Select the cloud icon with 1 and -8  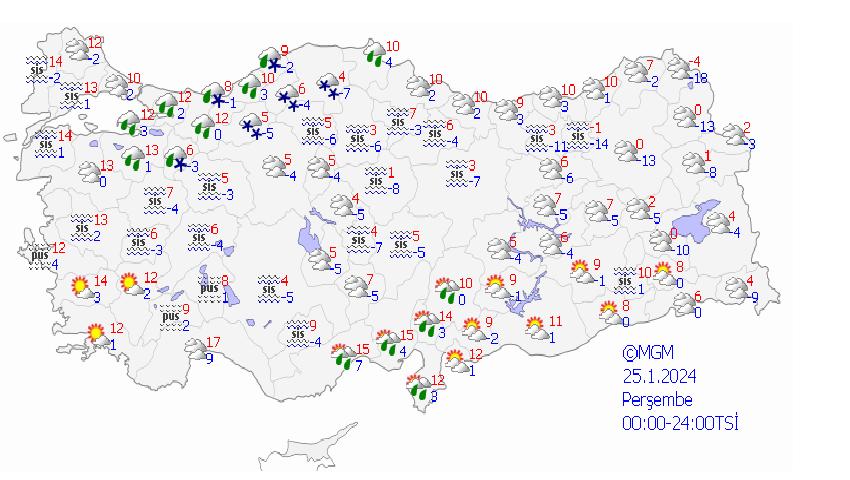click(693, 163)
